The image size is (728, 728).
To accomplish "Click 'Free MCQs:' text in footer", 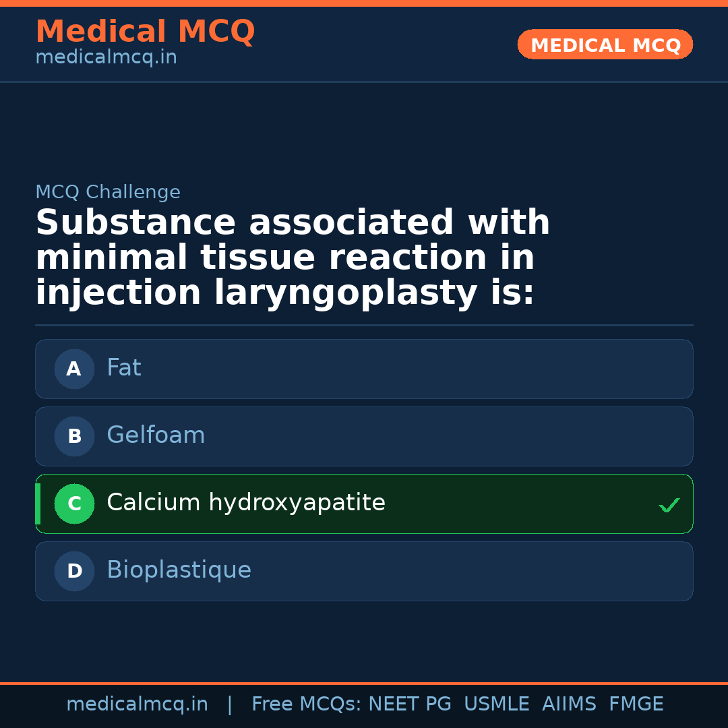I will (x=306, y=704).
